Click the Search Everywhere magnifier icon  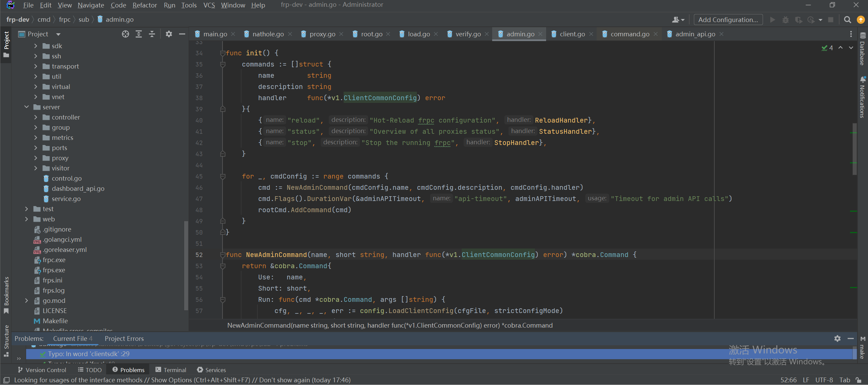[847, 20]
